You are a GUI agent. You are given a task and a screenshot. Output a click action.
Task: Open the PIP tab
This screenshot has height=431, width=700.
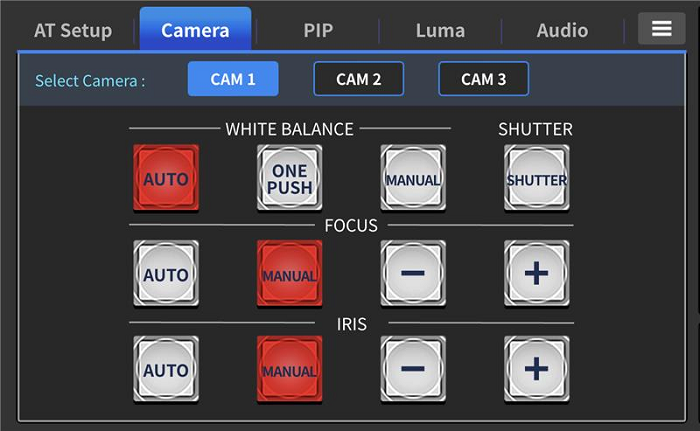(x=318, y=30)
